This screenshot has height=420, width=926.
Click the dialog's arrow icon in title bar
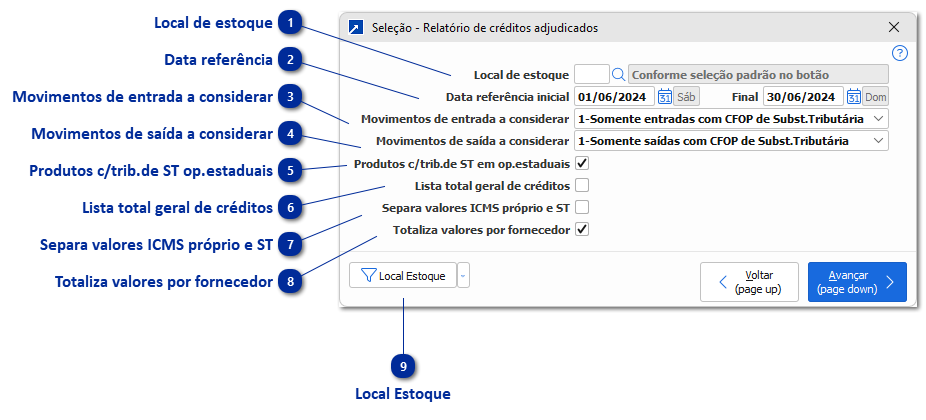pos(356,28)
